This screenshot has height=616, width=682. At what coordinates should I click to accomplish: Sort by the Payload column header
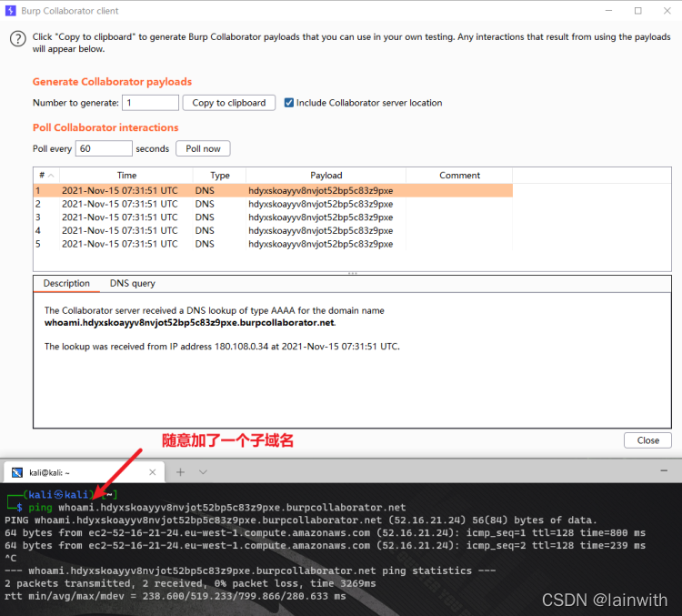tap(326, 176)
